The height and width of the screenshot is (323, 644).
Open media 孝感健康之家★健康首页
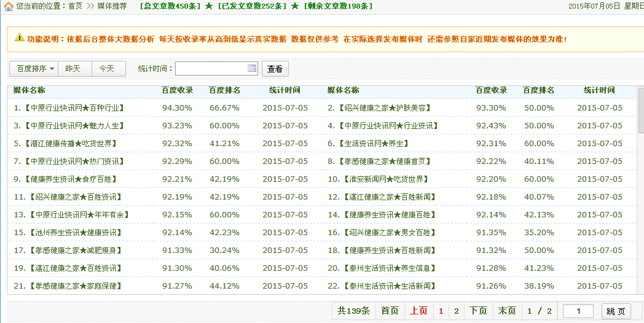(x=385, y=161)
